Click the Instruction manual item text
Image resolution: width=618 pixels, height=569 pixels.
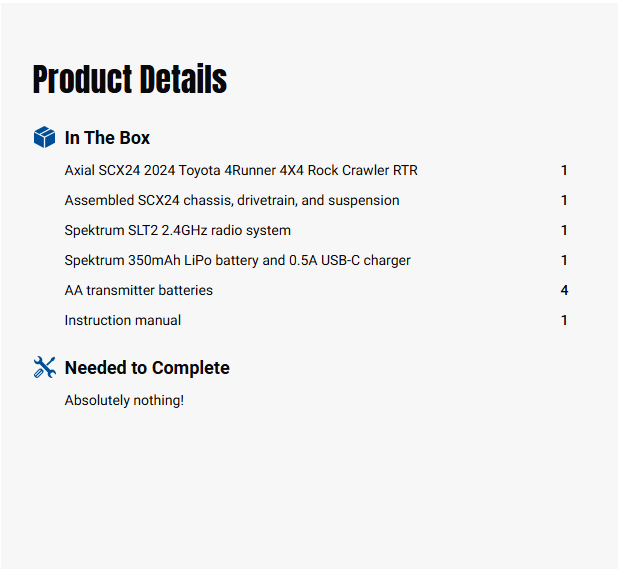click(123, 321)
